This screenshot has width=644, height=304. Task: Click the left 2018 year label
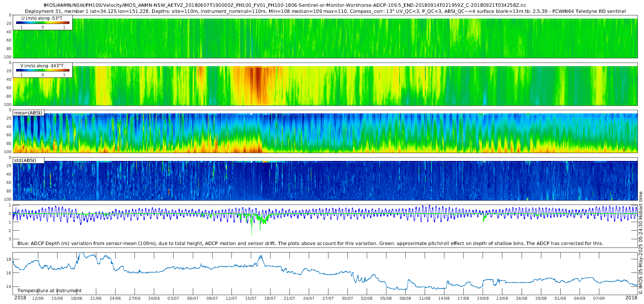tap(20, 298)
